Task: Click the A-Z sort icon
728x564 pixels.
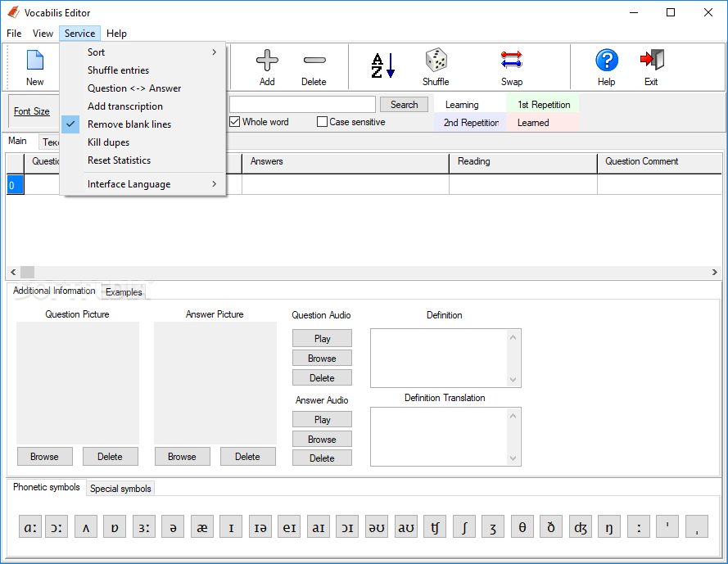Action: [x=383, y=65]
